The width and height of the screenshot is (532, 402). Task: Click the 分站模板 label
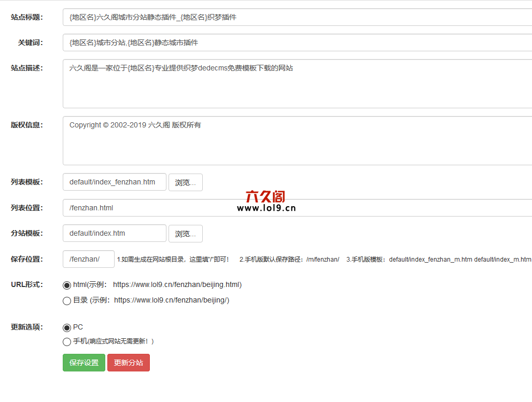click(27, 233)
